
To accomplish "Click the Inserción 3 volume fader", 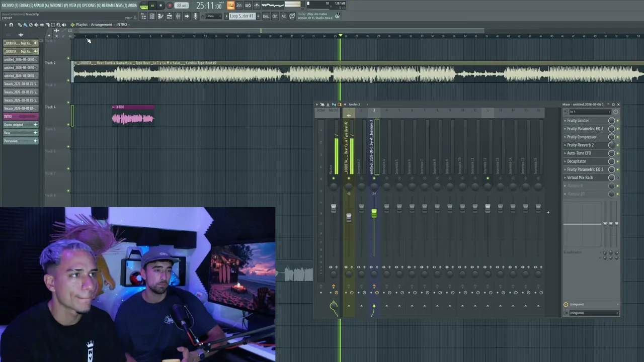I will coord(374,214).
